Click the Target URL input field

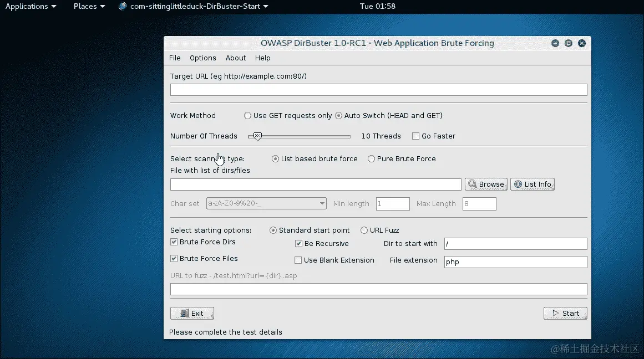(x=378, y=90)
